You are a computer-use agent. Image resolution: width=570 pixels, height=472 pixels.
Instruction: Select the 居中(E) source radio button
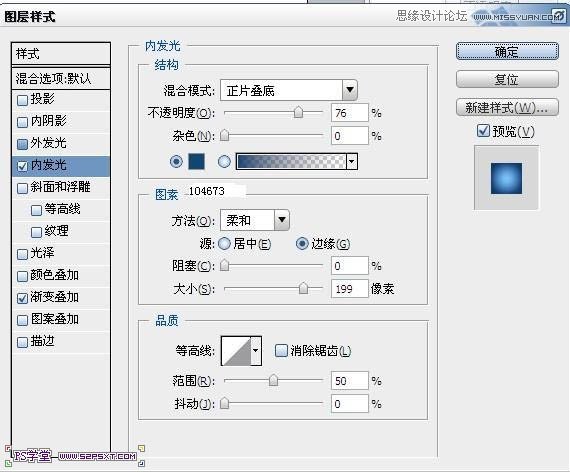224,244
